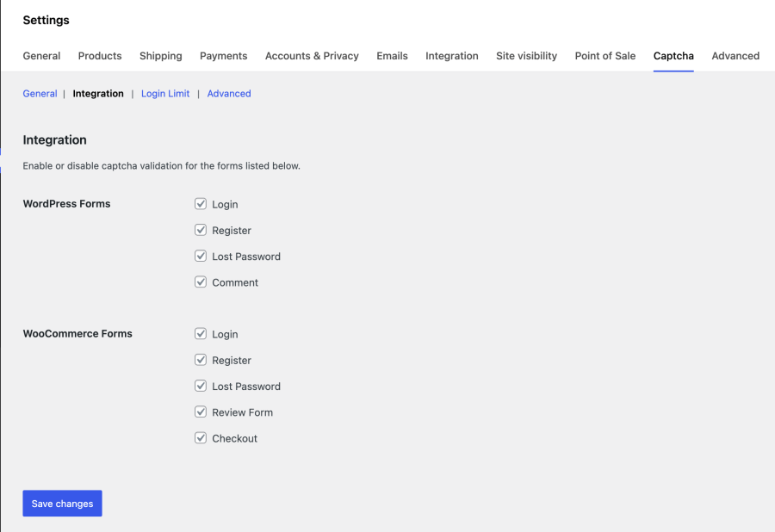775x532 pixels.
Task: Toggle the WooCommerce Register checkbox
Action: tap(200, 360)
